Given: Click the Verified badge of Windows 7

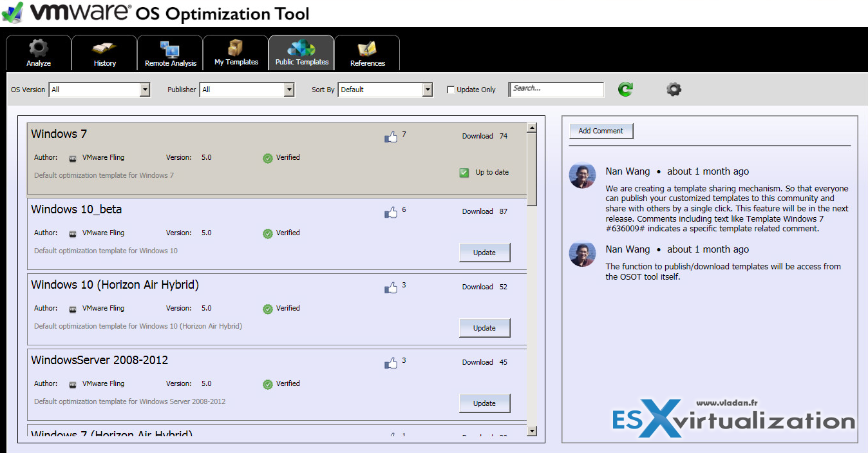Looking at the screenshot, I should (268, 158).
